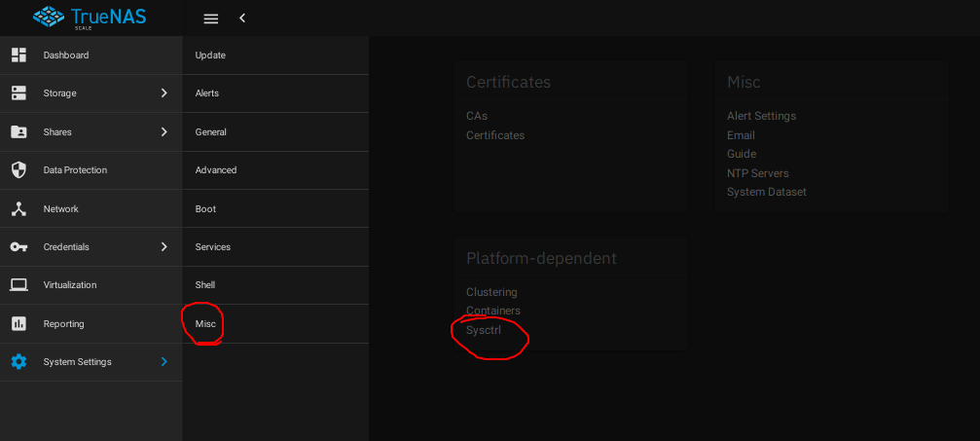Toggle the hamburger menu icon
Viewport: 980px width, 441px height.
point(211,18)
